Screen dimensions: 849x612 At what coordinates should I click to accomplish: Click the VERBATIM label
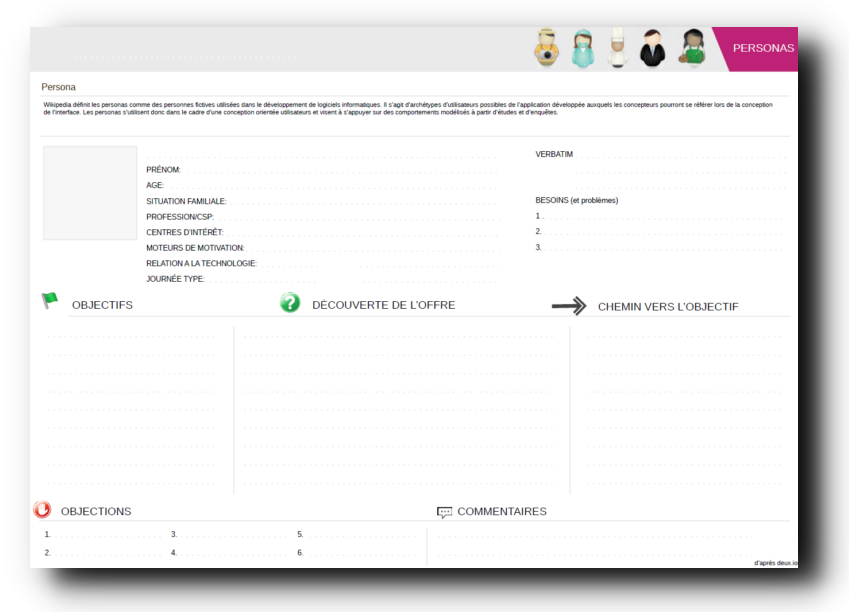[554, 154]
